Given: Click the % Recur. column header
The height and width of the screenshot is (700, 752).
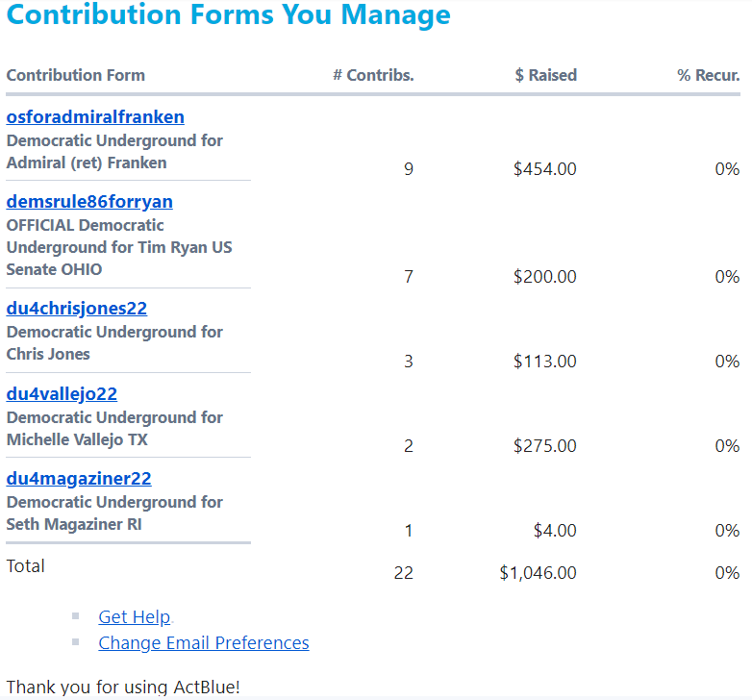Looking at the screenshot, I should tap(708, 75).
